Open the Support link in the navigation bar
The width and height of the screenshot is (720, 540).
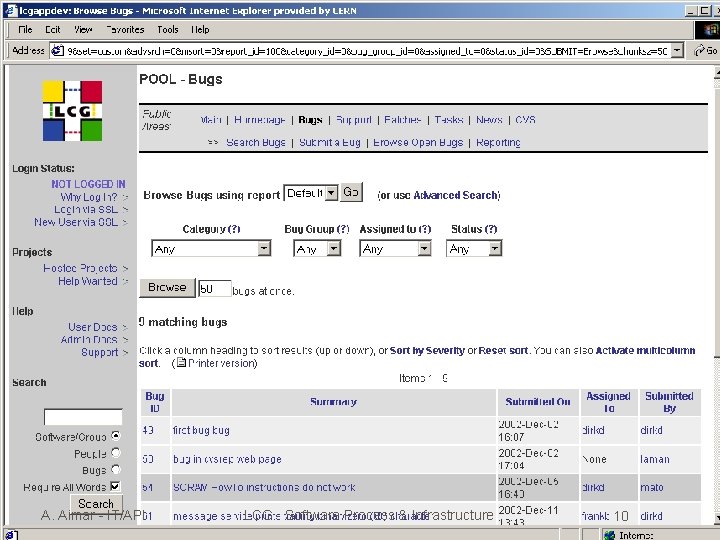[354, 120]
